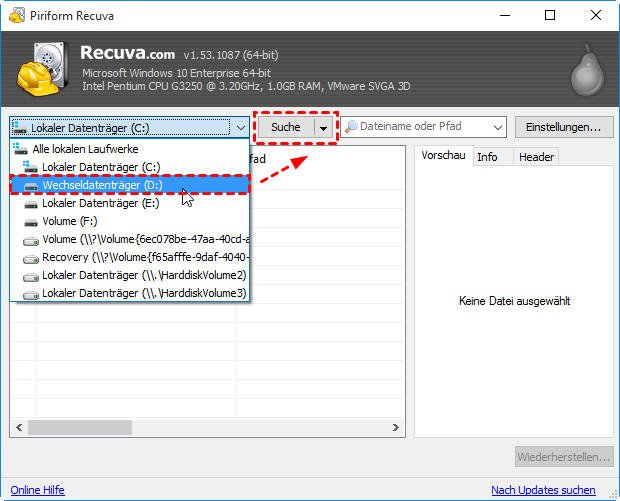Pick Recovery volume f65afffe entry
This screenshot has height=501, width=620.
pyautogui.click(x=130, y=257)
